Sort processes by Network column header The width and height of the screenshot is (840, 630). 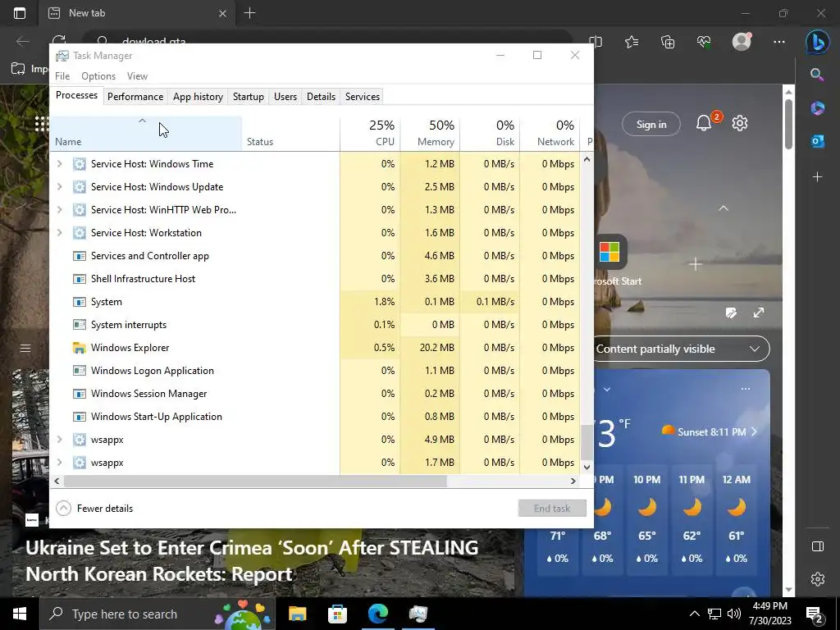pyautogui.click(x=550, y=134)
